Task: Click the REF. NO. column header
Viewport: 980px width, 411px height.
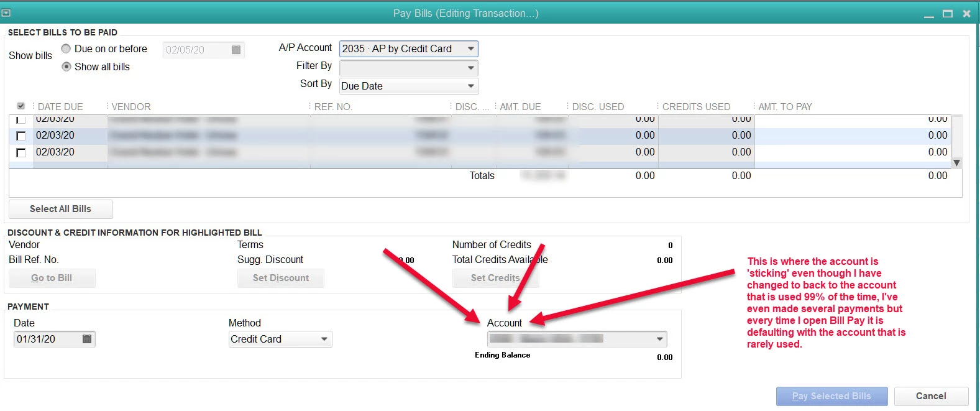Action: click(x=333, y=107)
